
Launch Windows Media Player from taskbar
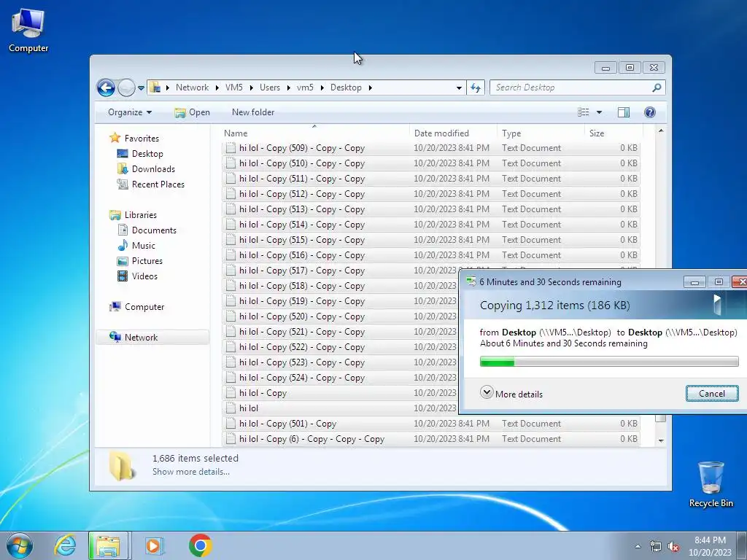[153, 545]
